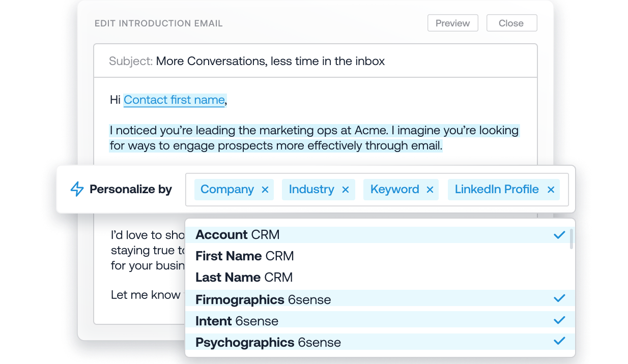Remove the LinkedIn Profile tag
Screen dimensions: 628x364
pyautogui.click(x=551, y=190)
